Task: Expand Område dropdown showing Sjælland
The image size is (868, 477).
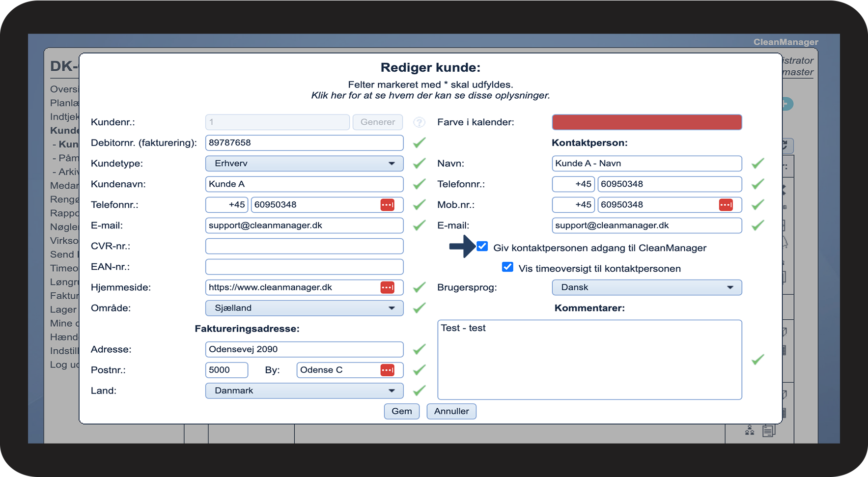Action: point(304,308)
